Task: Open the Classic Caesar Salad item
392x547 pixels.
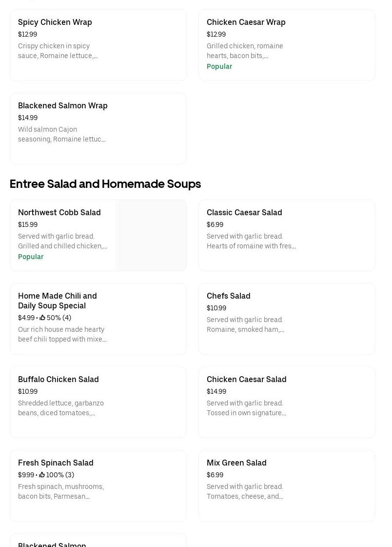Action: point(286,235)
